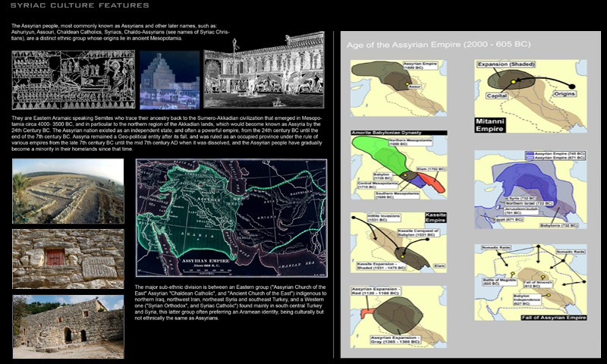This screenshot has height=364, width=607.
Task: Click the Mitanni Empire label
Action: 489,125
